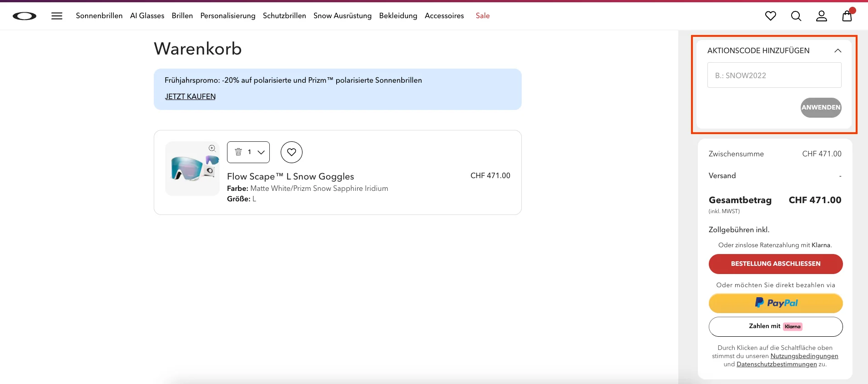The height and width of the screenshot is (384, 868).
Task: Follow the Jetzt kaufen promo link
Action: click(x=190, y=96)
